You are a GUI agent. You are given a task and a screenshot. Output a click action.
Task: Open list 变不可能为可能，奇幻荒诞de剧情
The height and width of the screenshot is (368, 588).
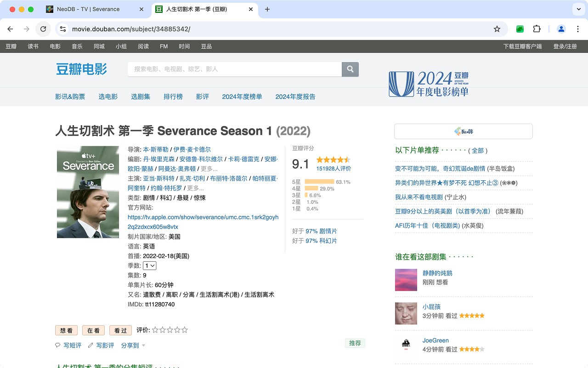pyautogui.click(x=440, y=168)
